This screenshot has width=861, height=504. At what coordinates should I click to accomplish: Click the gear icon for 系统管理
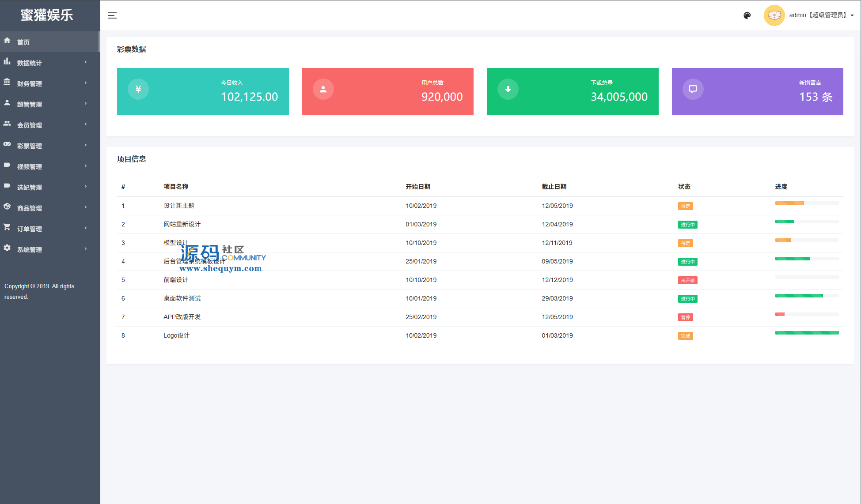7,248
